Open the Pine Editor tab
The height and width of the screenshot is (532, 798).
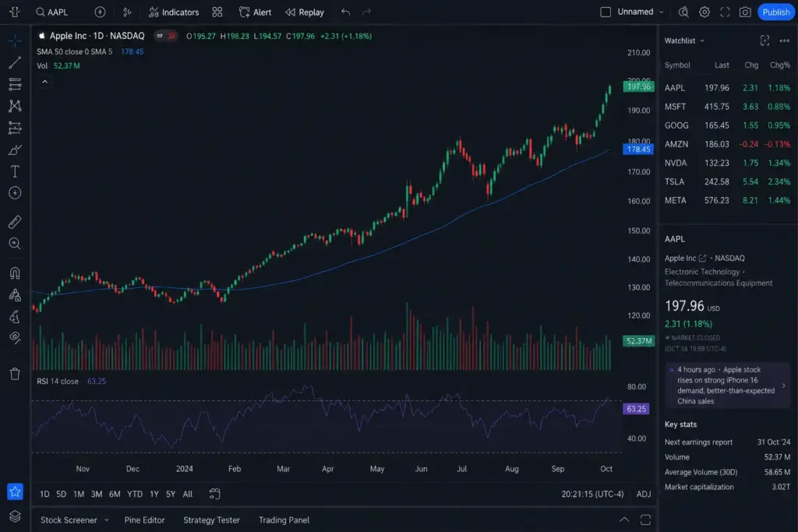(144, 520)
